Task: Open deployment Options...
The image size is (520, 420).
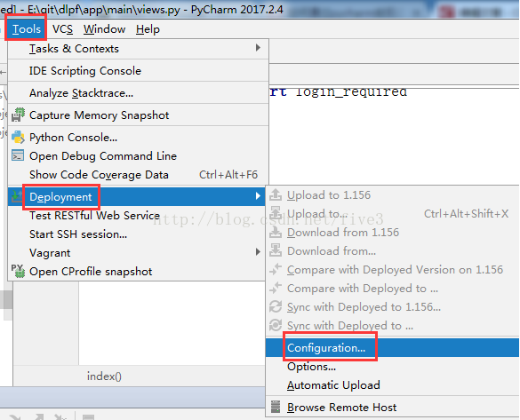Action: pos(392,367)
